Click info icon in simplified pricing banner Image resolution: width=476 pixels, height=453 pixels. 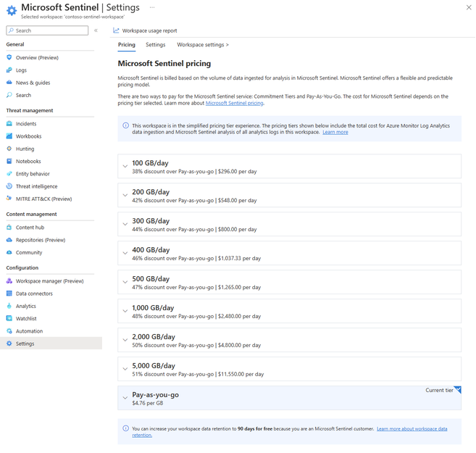click(x=125, y=125)
